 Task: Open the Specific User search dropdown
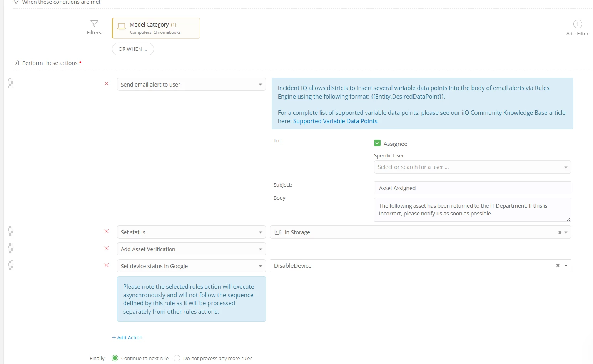tap(473, 167)
